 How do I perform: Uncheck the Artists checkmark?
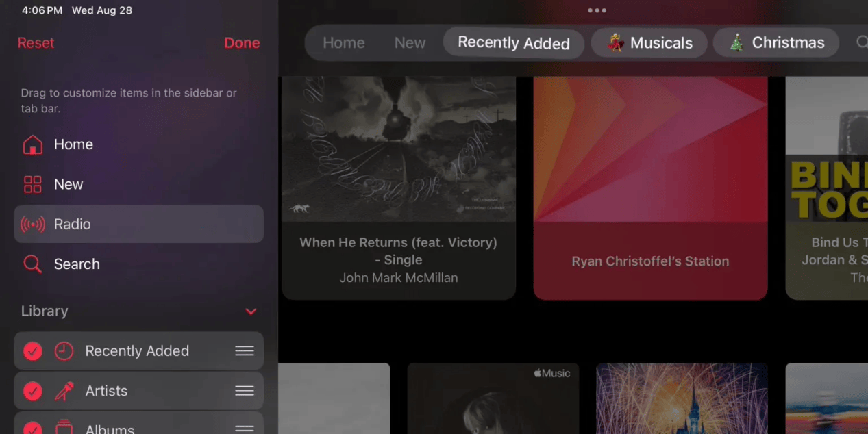[33, 391]
